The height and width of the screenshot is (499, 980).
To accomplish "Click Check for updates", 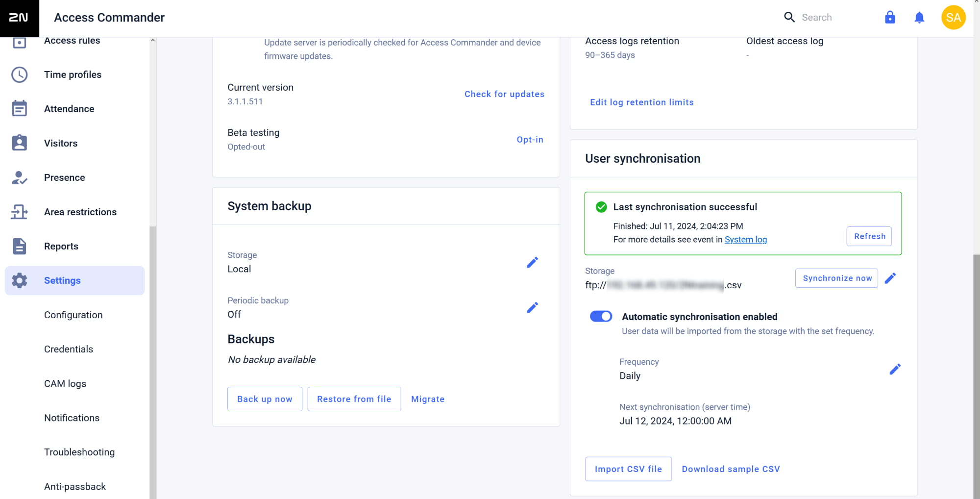I will click(x=504, y=94).
